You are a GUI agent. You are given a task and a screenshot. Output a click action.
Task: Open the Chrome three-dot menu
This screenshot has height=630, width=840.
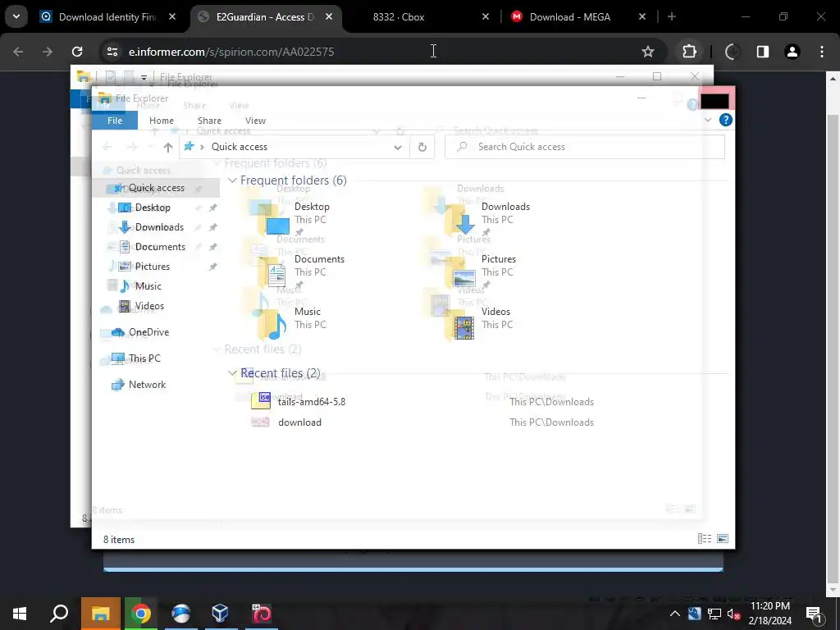click(x=822, y=52)
